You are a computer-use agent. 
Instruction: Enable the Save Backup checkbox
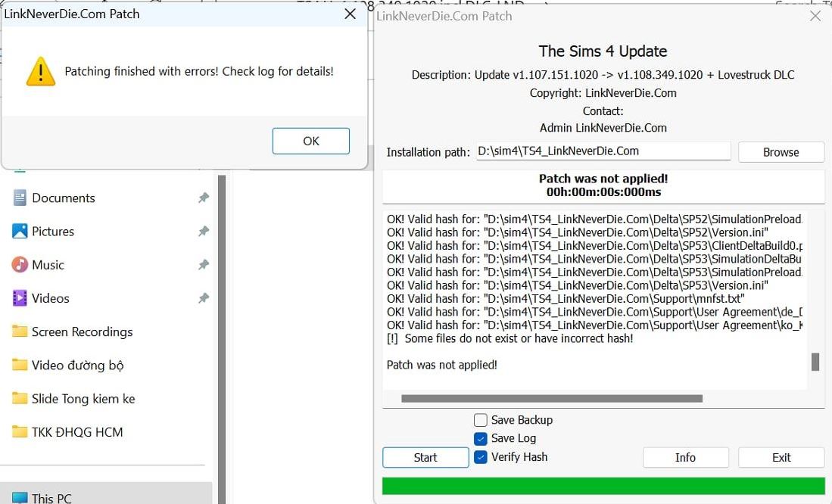pos(481,420)
